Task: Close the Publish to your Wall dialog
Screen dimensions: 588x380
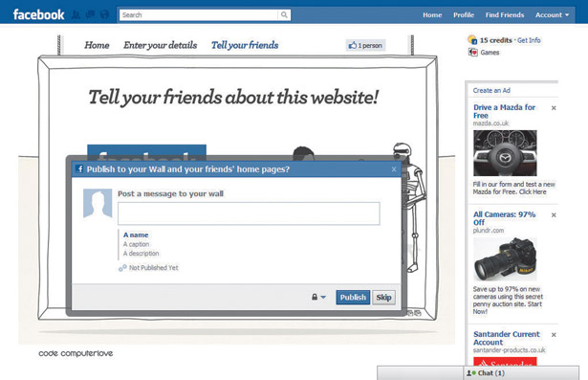Action: click(394, 169)
